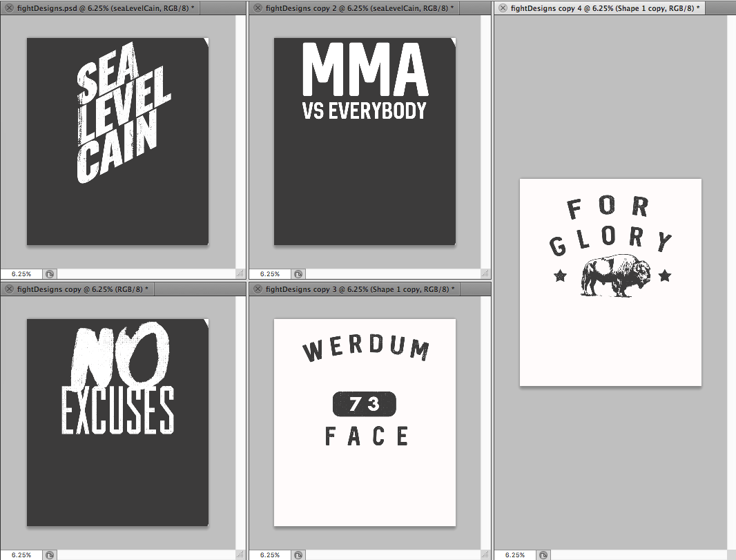Image resolution: width=736 pixels, height=560 pixels.
Task: Open status bar icon in fightDesigns copy 4
Action: click(543, 555)
